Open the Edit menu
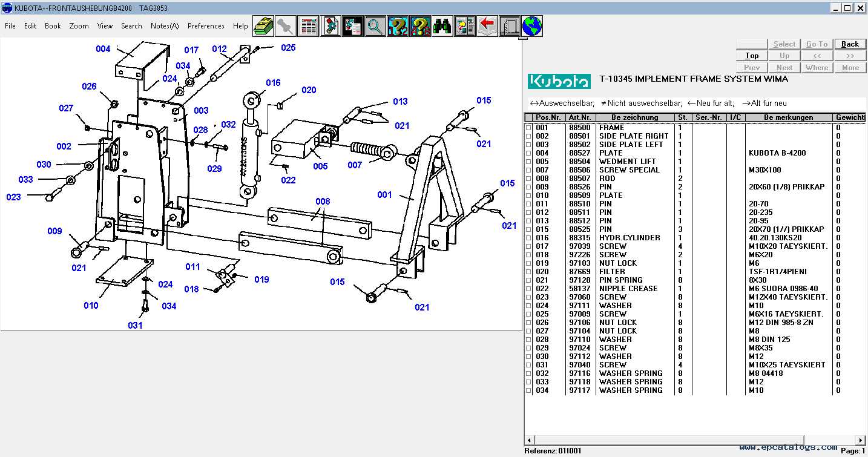868x457 pixels. (x=30, y=26)
